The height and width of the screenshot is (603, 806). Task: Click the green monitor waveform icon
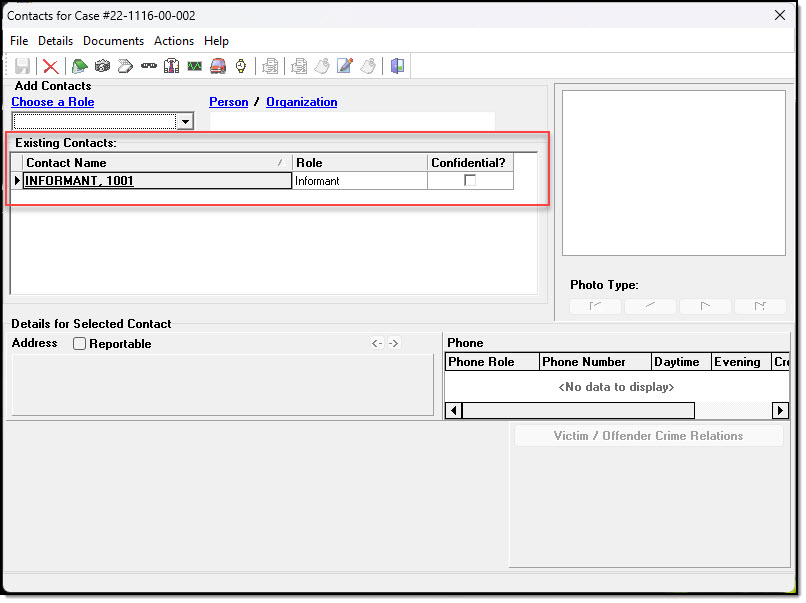point(194,67)
